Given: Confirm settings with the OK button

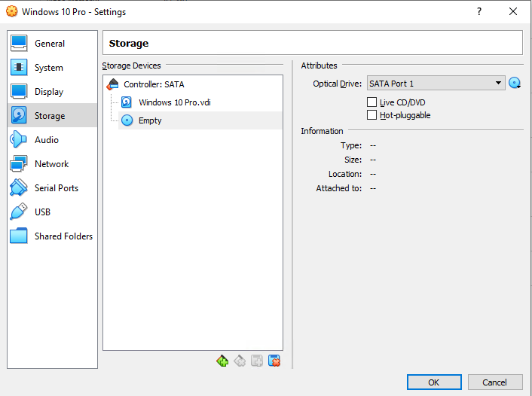Looking at the screenshot, I should click(434, 382).
